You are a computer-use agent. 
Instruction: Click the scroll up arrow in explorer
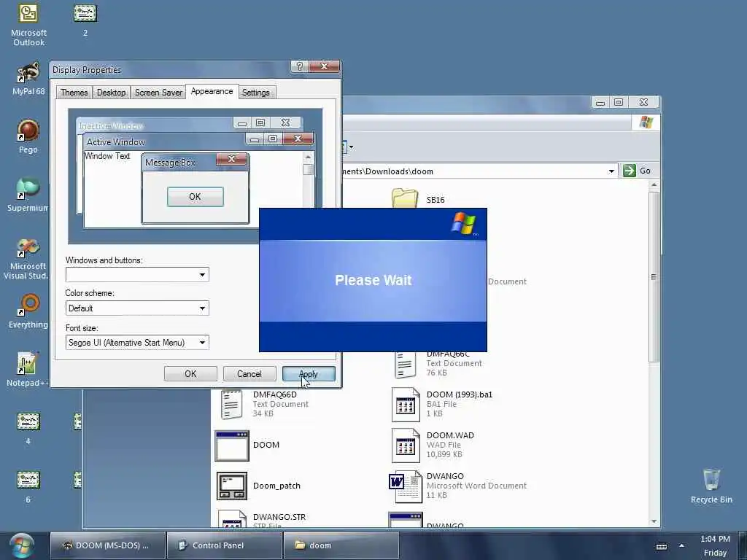pyautogui.click(x=654, y=184)
